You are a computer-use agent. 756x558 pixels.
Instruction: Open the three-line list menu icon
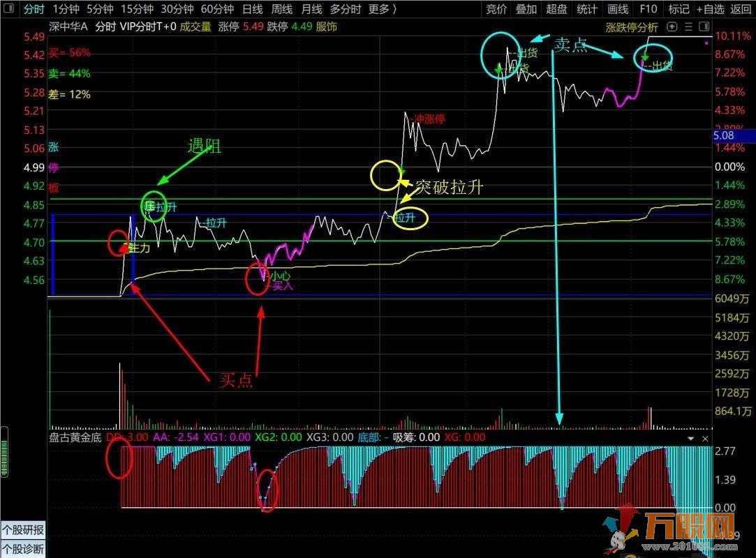(x=688, y=27)
